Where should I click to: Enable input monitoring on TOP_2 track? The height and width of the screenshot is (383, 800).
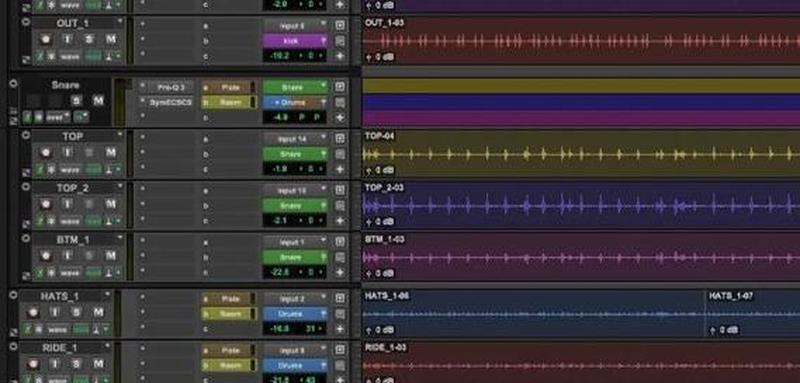tap(67, 204)
